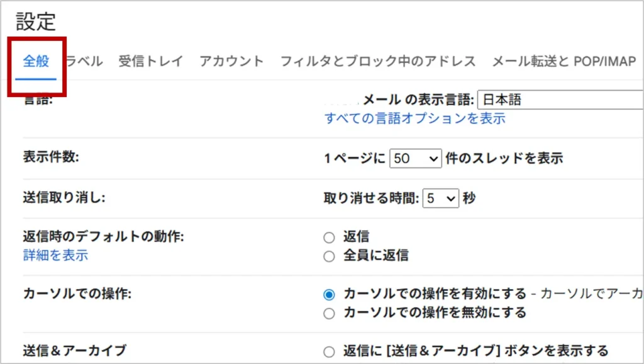Switch to the ラベル tab

pos(85,62)
